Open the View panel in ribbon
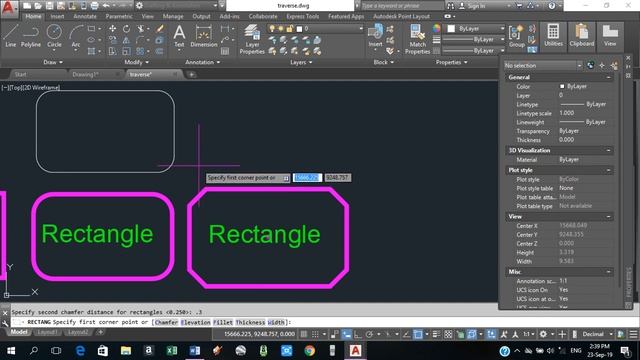The image size is (640, 360). tap(610, 36)
